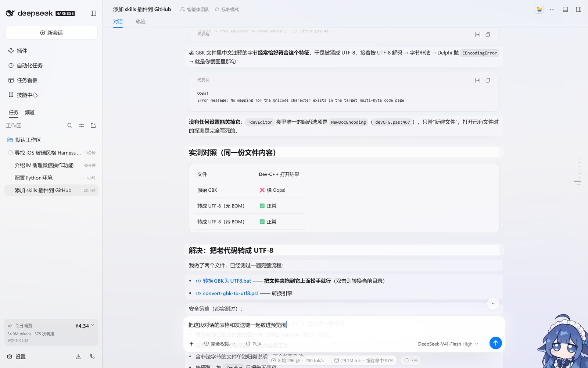Jump to bottom with the chevron button
The image size is (588, 368).
pos(493,304)
